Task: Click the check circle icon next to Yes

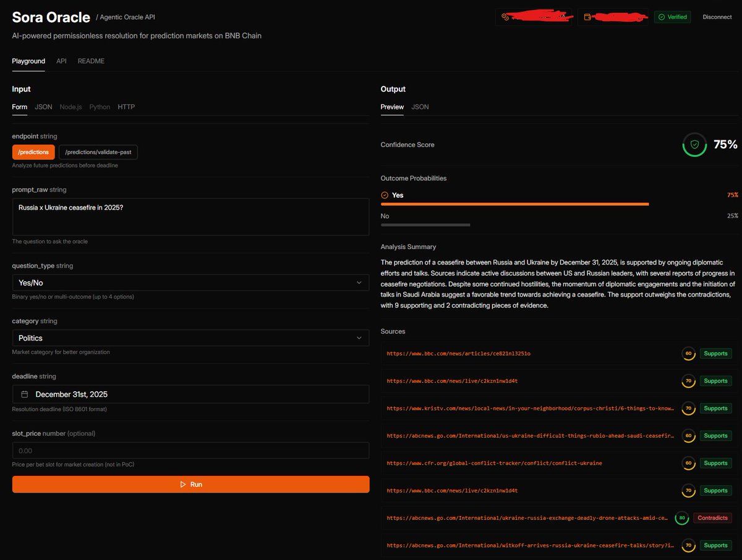Action: 385,195
